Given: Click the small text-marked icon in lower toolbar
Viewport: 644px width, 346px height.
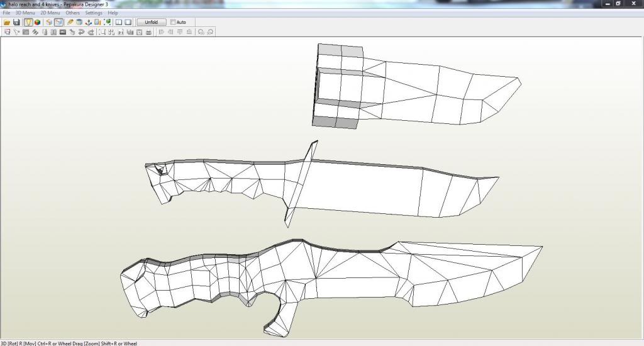Looking at the screenshot, I should tap(120, 32).
